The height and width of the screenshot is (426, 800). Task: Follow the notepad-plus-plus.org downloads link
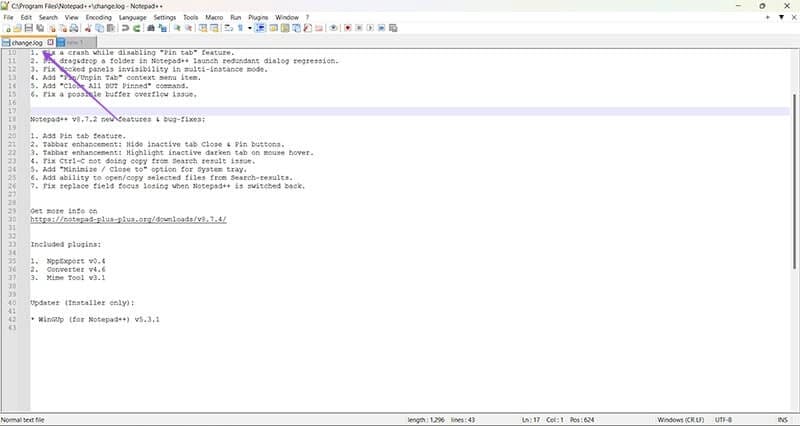(x=128, y=219)
